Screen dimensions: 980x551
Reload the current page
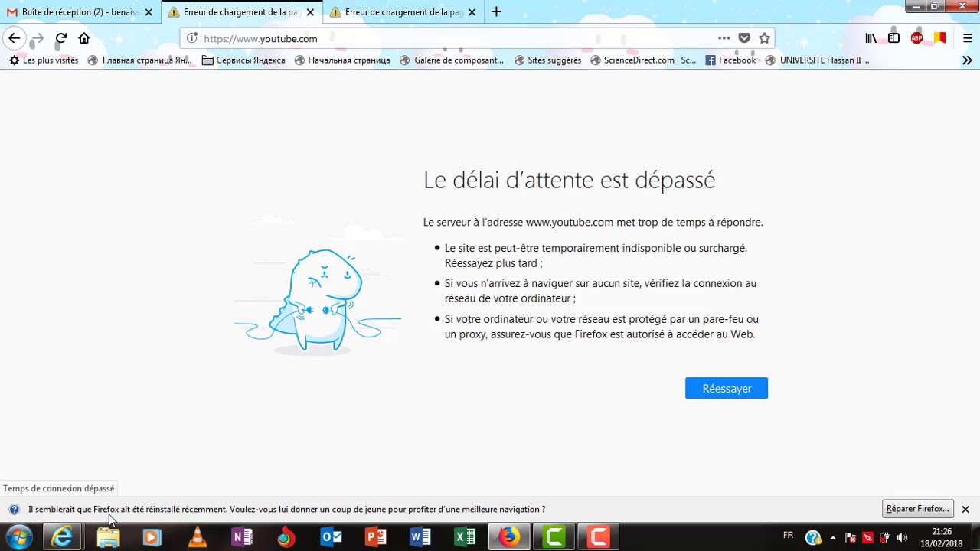[61, 38]
